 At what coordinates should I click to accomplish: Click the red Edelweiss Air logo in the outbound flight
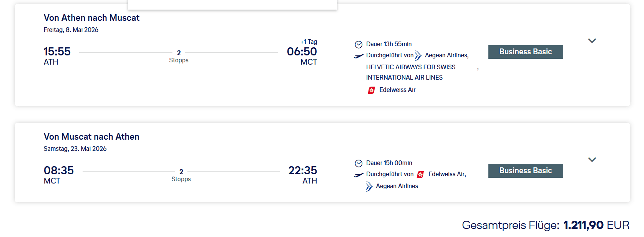(x=372, y=90)
